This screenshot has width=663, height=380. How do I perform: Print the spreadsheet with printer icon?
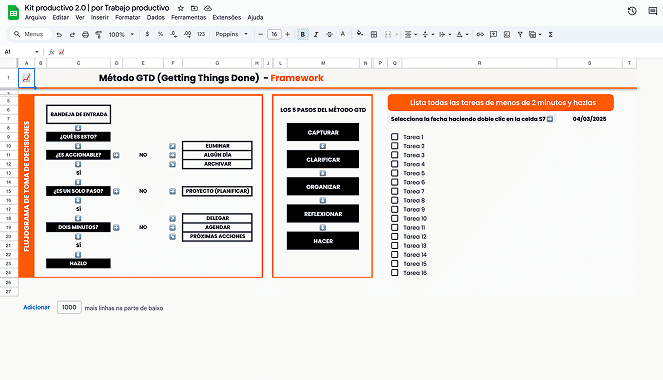(x=85, y=34)
